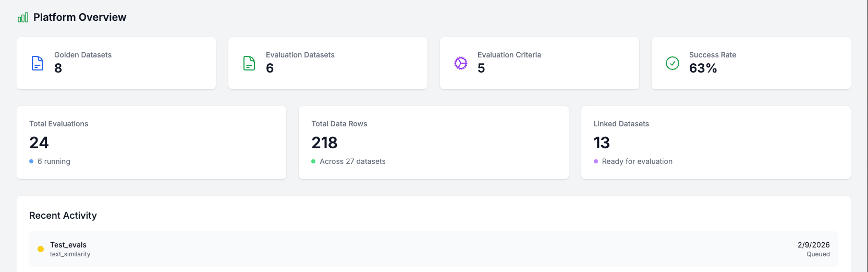Click the Platform Overview bar chart icon
868x272 pixels.
tap(23, 18)
